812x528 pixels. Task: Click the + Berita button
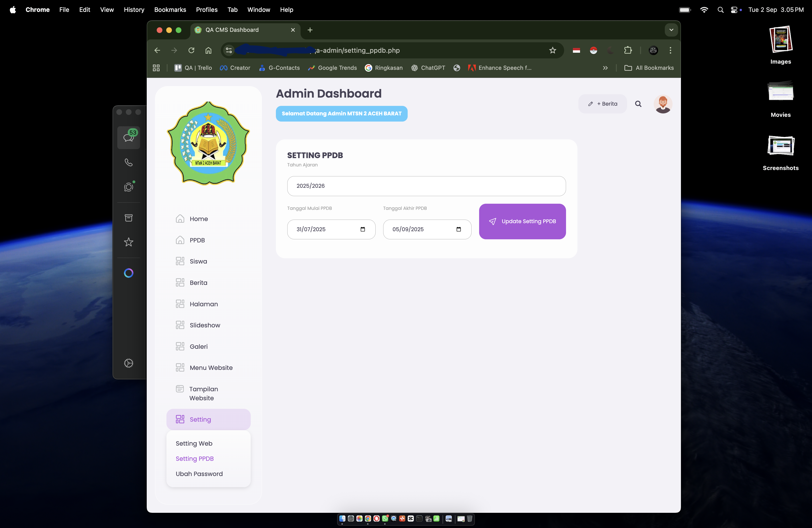pyautogui.click(x=603, y=104)
